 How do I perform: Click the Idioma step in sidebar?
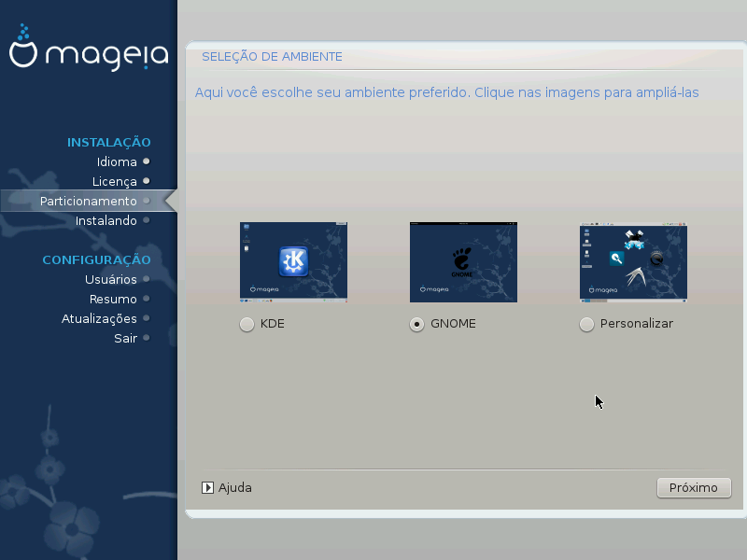click(x=117, y=161)
